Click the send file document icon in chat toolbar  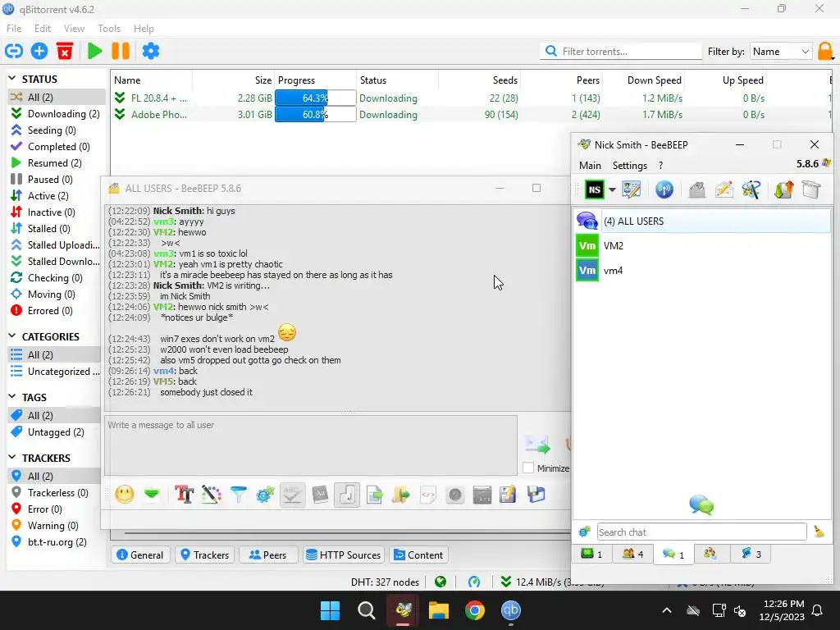click(x=374, y=494)
